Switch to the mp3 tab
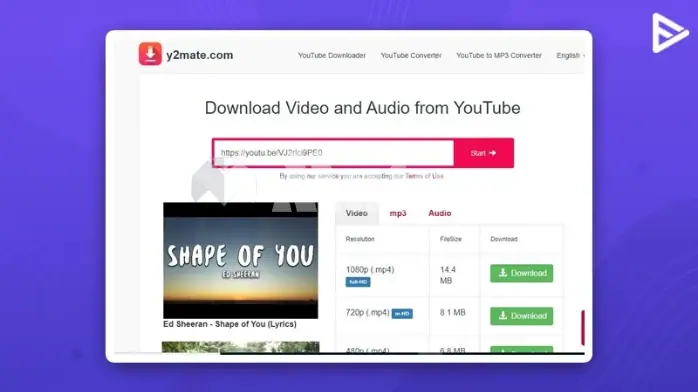Screen dimensions: 698x392 (398, 213)
